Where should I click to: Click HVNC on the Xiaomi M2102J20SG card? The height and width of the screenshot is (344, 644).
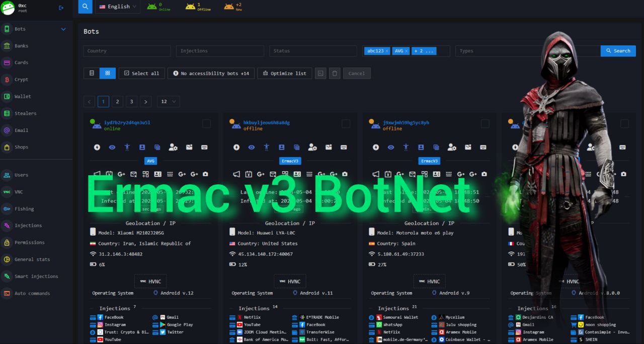coord(150,282)
